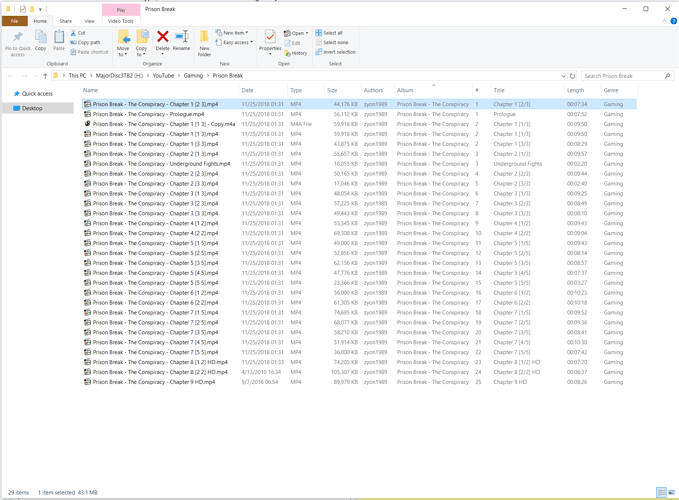
Task: Open the Move to dropdown
Action: click(123, 52)
